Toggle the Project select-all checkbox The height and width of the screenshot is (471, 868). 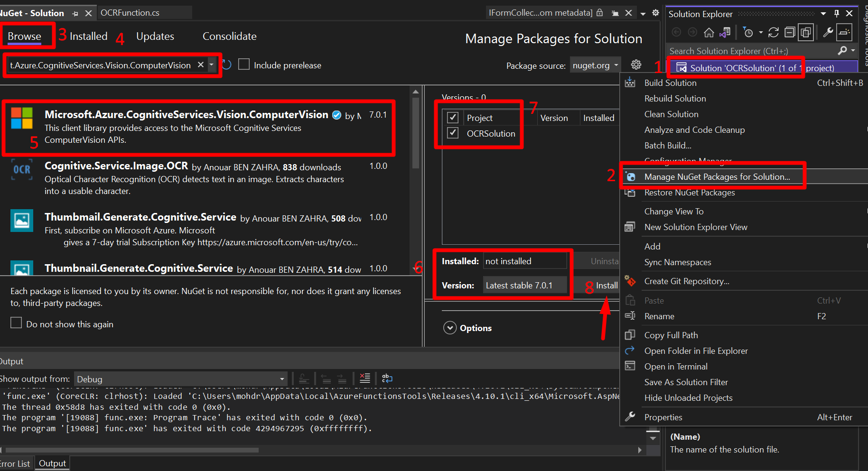(453, 117)
